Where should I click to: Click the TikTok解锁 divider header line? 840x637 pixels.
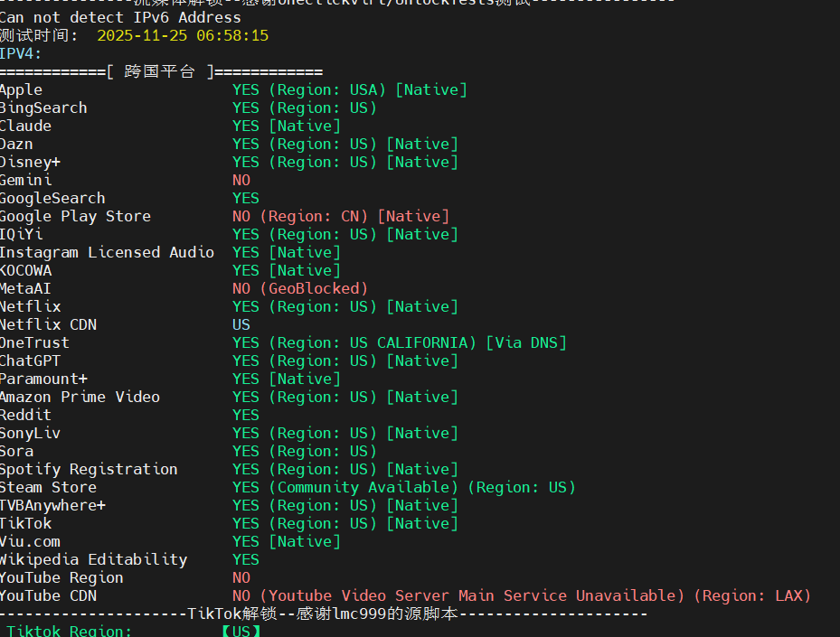pyautogui.click(x=326, y=614)
